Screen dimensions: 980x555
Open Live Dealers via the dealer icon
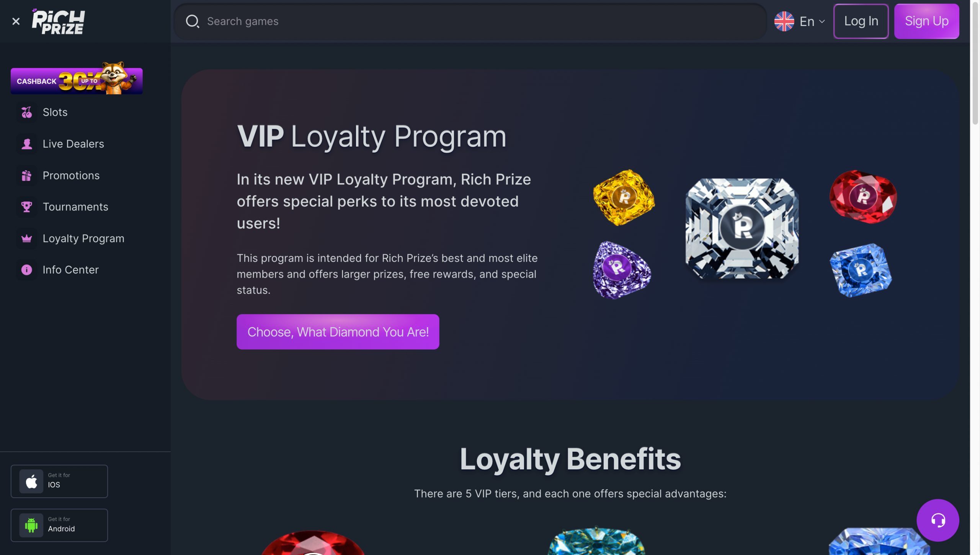(x=26, y=144)
